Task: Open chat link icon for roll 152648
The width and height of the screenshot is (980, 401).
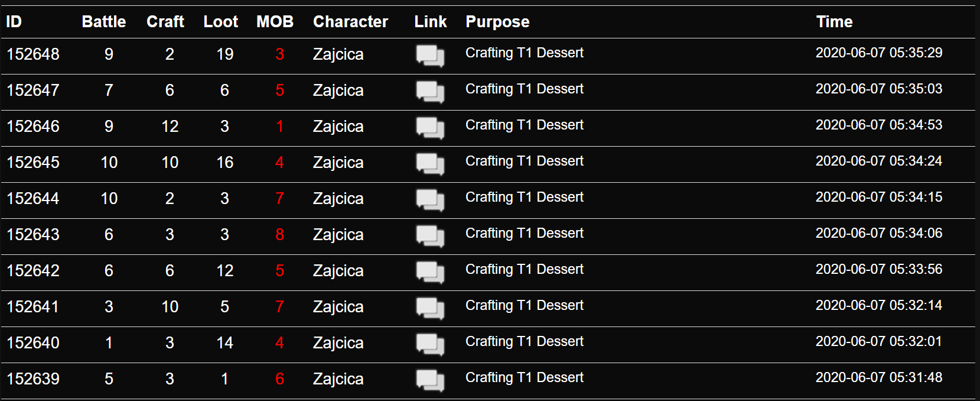Action: pos(430,56)
